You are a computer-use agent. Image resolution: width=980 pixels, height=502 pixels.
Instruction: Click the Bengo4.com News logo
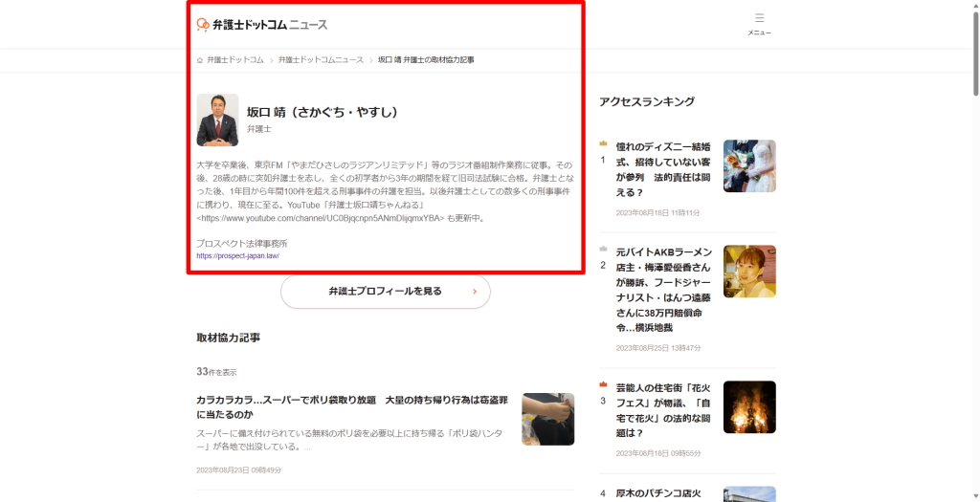pos(262,25)
